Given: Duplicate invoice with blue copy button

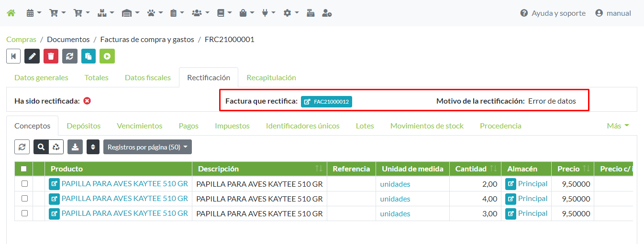Looking at the screenshot, I should pyautogui.click(x=88, y=56).
